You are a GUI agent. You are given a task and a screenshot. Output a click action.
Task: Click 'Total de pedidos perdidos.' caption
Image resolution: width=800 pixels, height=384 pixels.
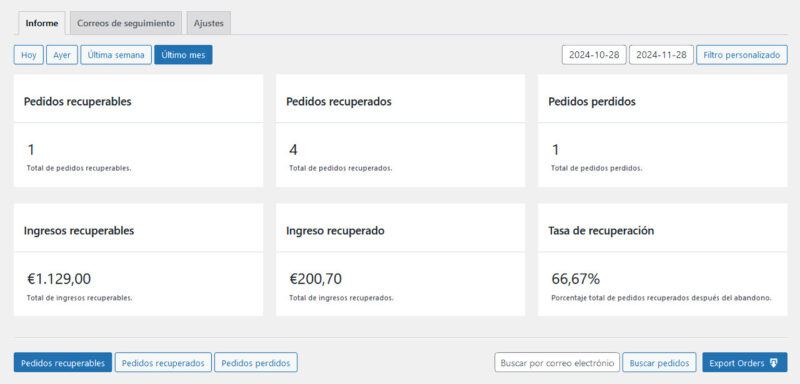[596, 168]
